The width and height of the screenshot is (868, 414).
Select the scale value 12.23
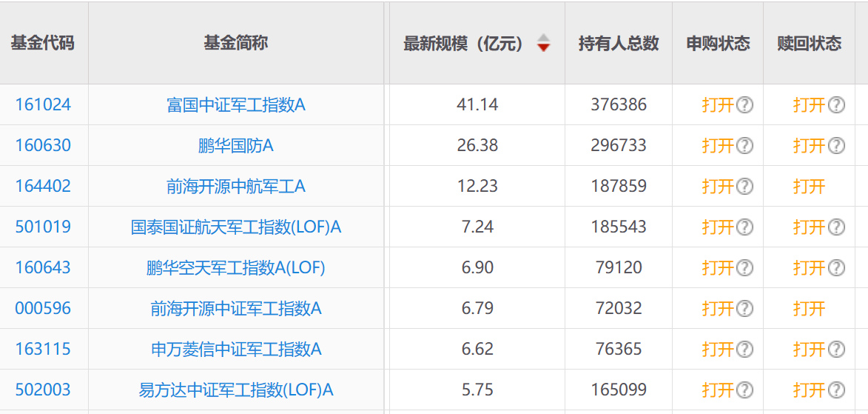(478, 186)
